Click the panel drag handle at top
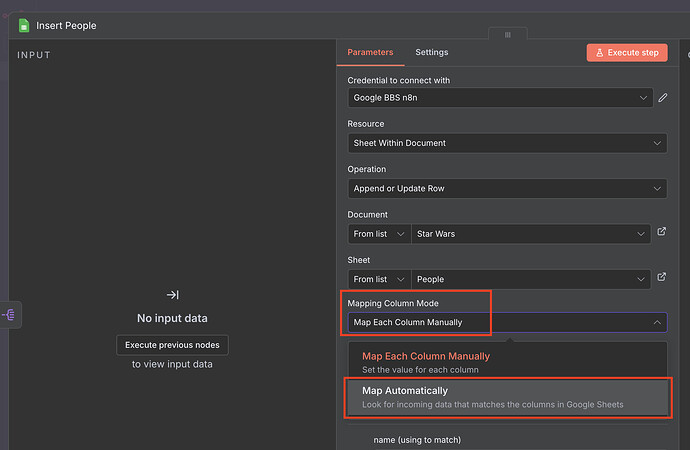Image resolution: width=690 pixels, height=450 pixels. [507, 35]
